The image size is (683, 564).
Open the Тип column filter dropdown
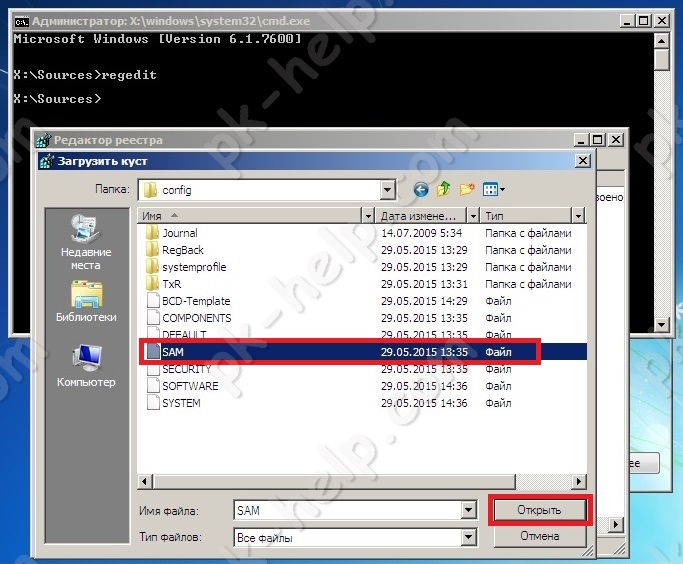click(578, 216)
